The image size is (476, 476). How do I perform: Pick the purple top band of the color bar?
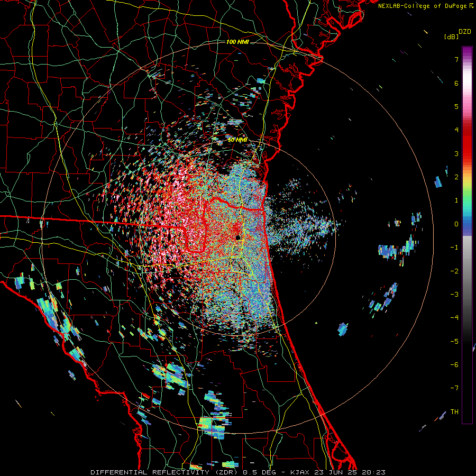pos(467,52)
